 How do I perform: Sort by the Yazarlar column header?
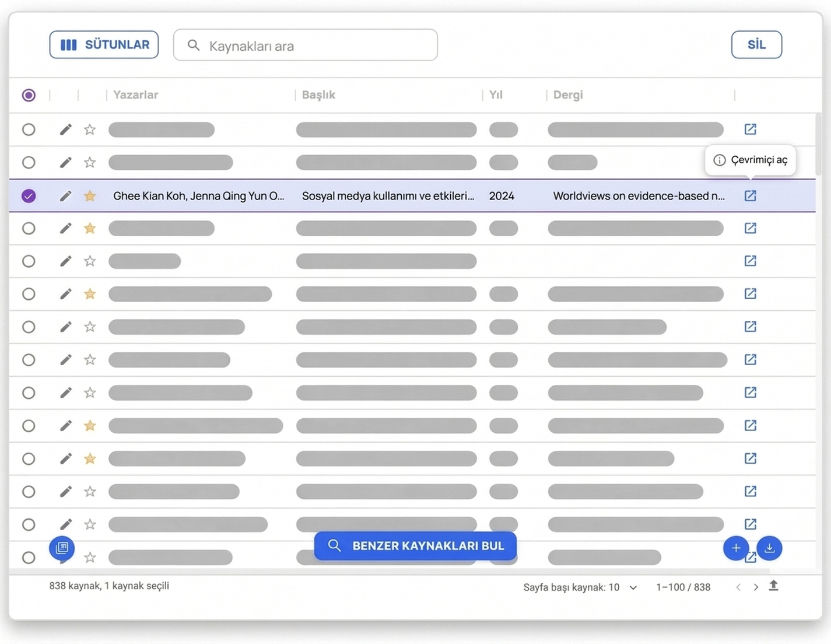click(136, 95)
